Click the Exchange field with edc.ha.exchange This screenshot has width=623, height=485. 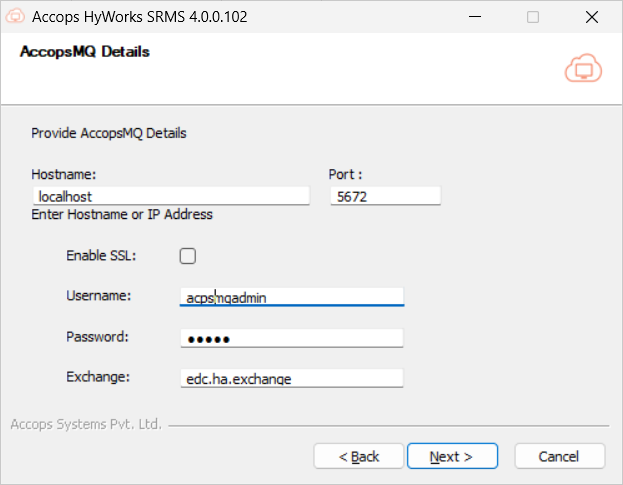click(292, 378)
